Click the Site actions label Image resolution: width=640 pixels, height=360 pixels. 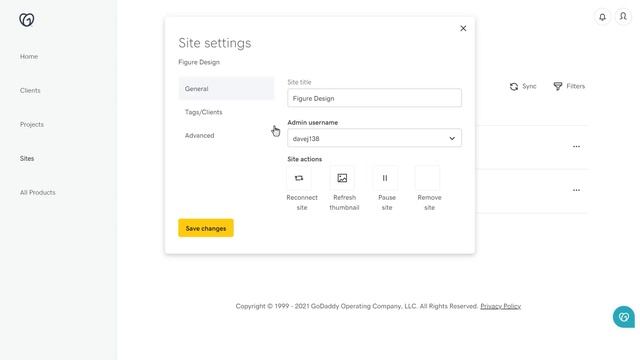coord(304,159)
